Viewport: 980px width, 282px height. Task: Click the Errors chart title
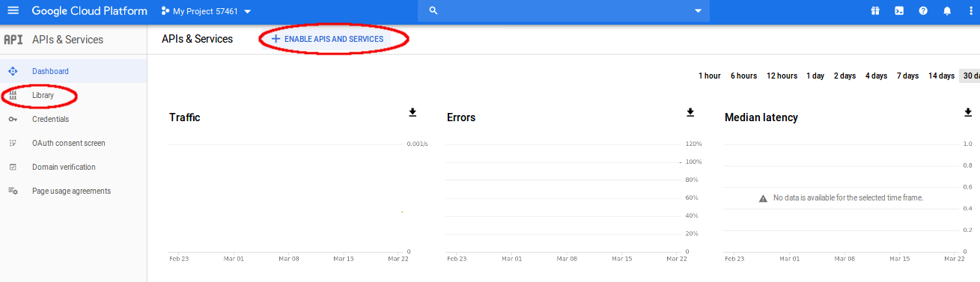(x=461, y=117)
